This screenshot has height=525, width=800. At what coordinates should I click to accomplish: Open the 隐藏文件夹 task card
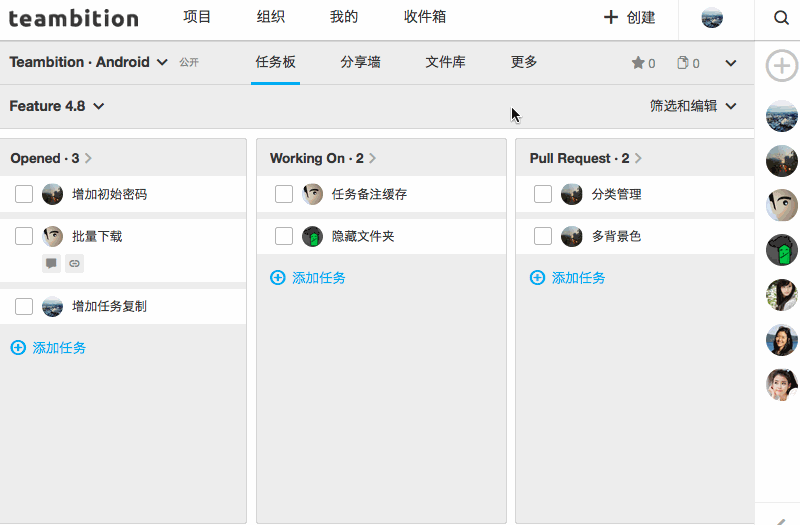363,236
